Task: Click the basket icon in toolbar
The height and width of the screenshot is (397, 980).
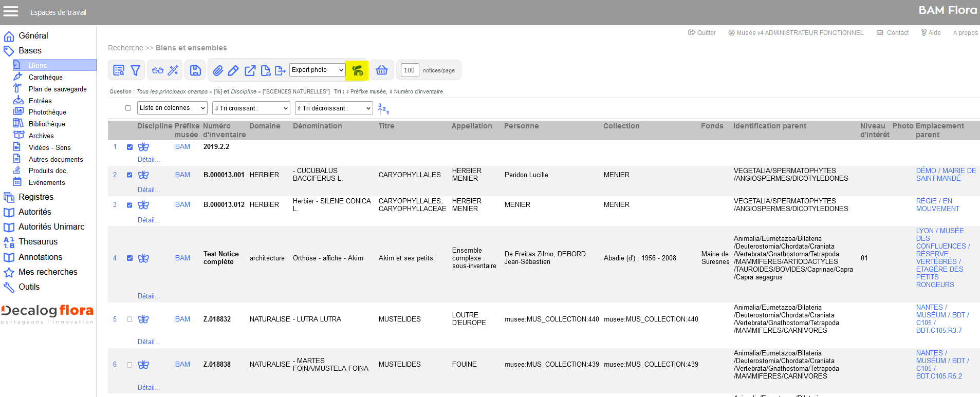Action: click(x=381, y=70)
